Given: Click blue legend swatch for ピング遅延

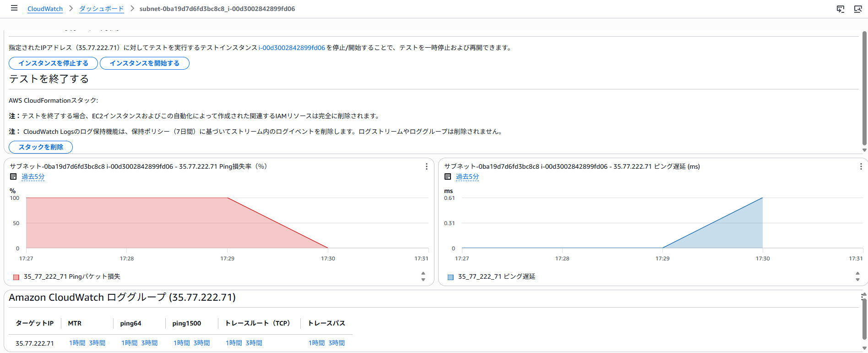Looking at the screenshot, I should (x=450, y=277).
